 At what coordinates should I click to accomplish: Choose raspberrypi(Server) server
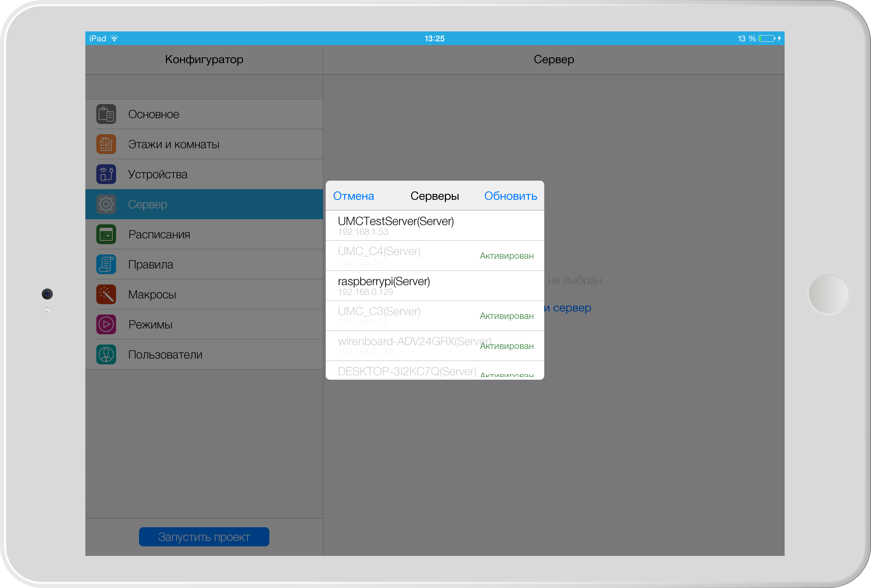click(435, 285)
